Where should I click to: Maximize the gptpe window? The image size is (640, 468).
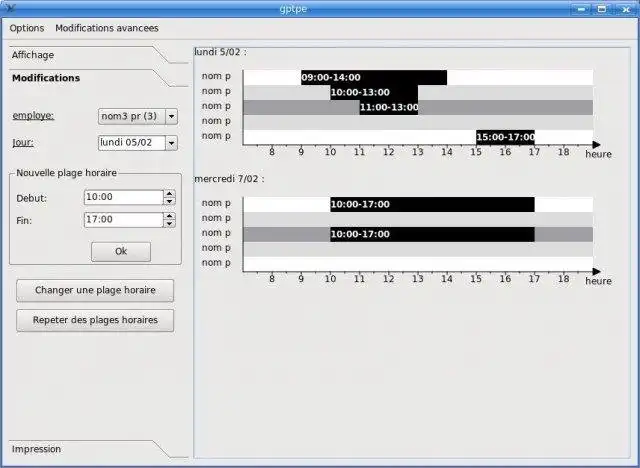tap(602, 9)
